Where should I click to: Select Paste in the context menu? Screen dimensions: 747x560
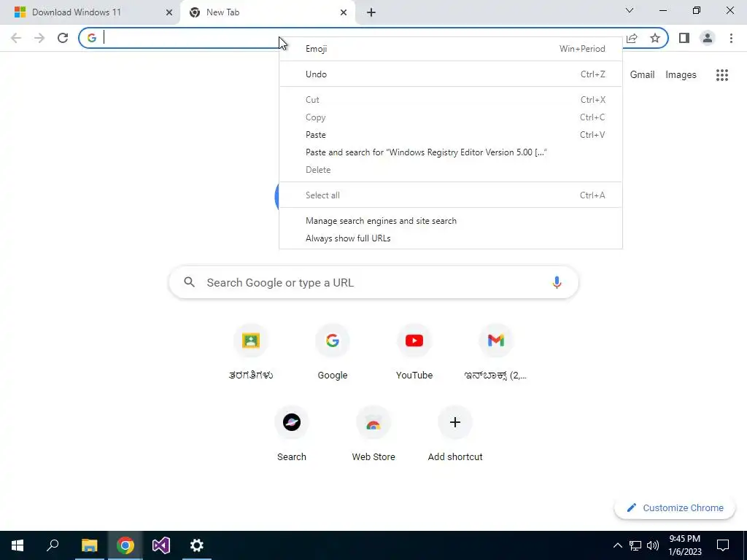click(451, 135)
